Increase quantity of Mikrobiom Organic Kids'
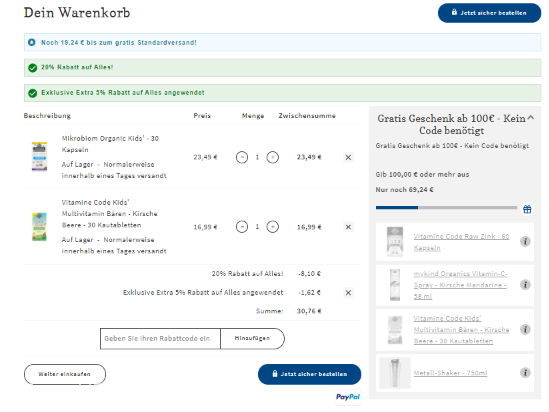Image resolution: width=549 pixels, height=412 pixels. 273,157
